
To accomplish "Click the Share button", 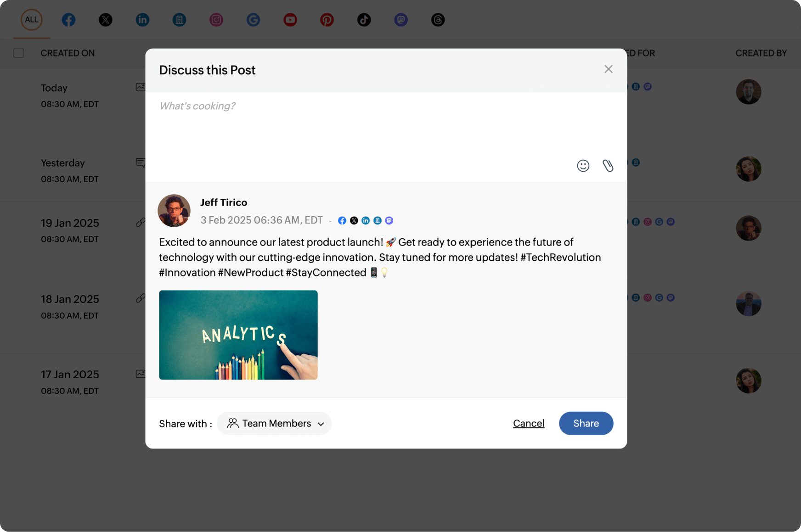I will pos(586,423).
